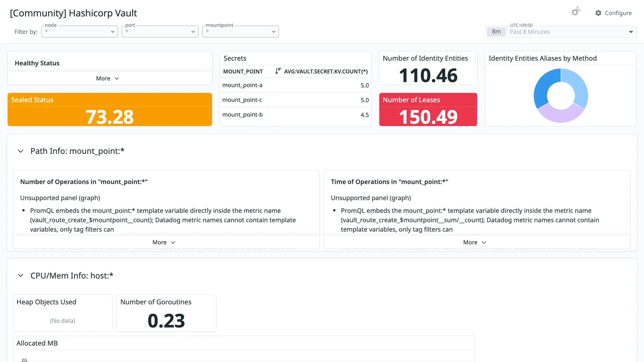
Task: Click the 8m time badge
Action: coord(496,32)
